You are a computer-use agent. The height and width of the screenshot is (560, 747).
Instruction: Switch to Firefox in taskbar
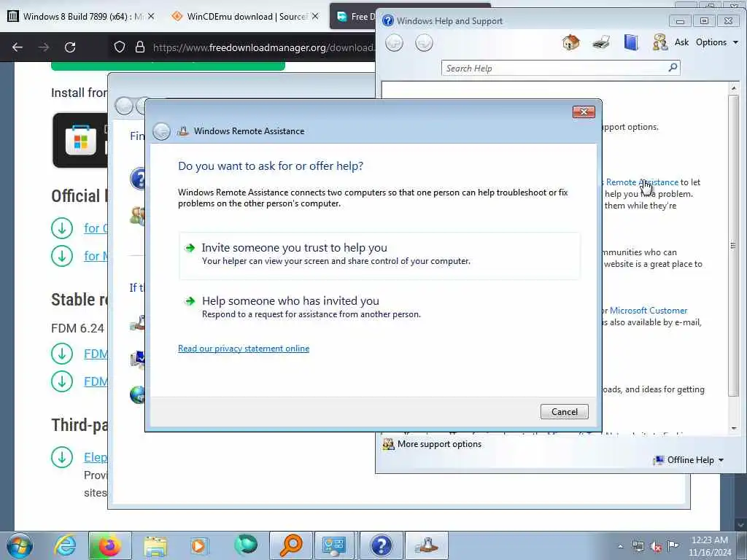[109, 545]
